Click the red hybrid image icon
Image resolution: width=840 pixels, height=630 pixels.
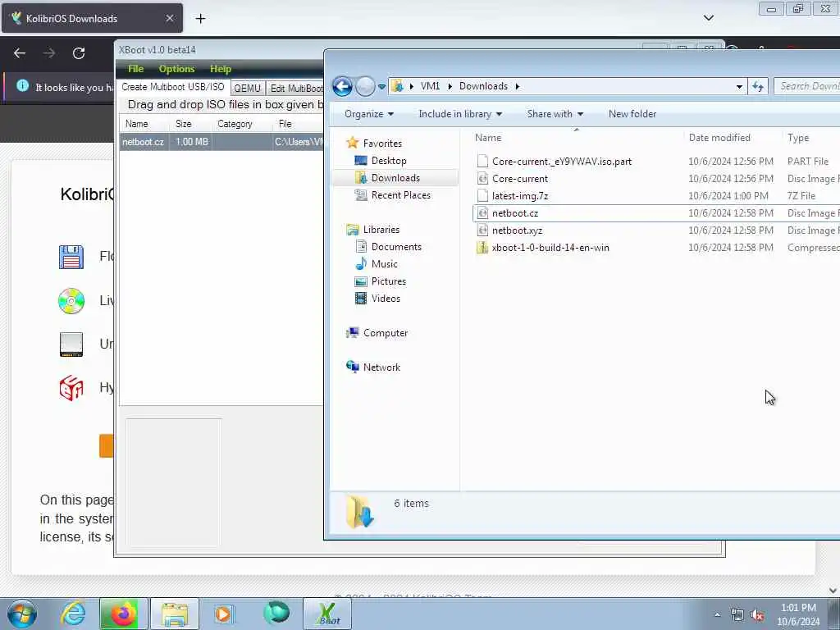tap(71, 388)
